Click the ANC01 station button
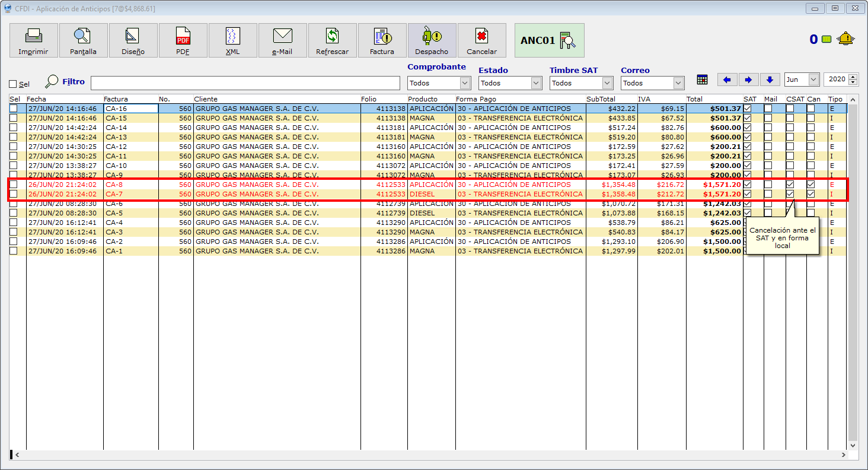The height and width of the screenshot is (470, 868). pos(549,40)
